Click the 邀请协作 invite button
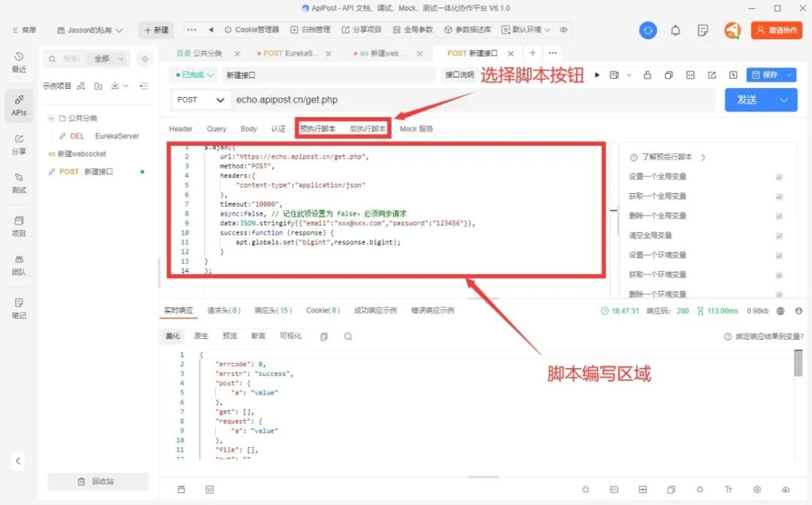The width and height of the screenshot is (812, 505). [x=776, y=31]
